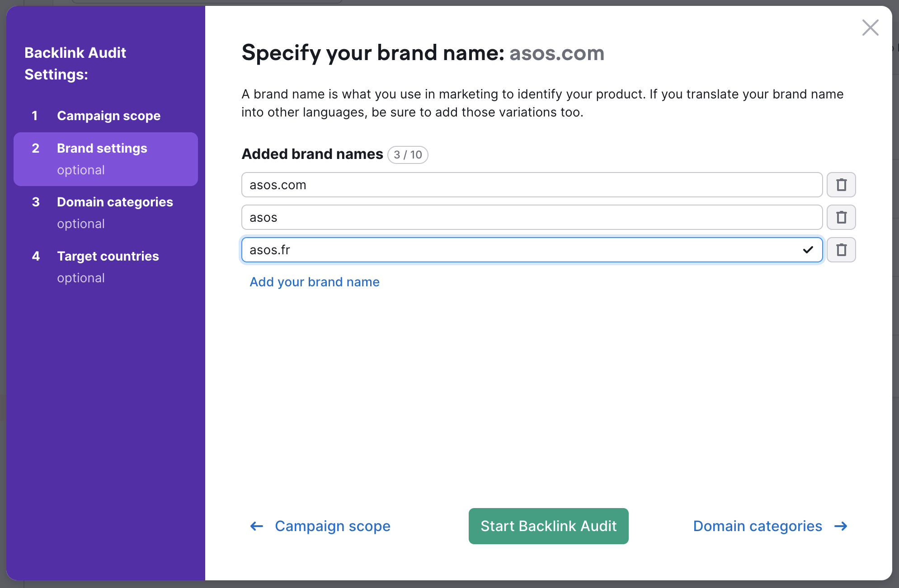Select step 4 Target countries in sidebar

pyautogui.click(x=108, y=256)
